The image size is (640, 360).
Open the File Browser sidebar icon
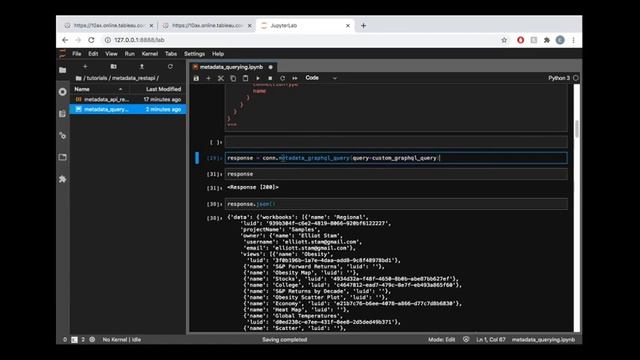62,70
